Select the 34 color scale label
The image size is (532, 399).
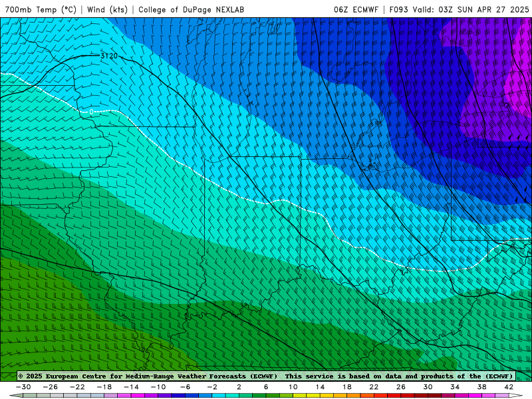click(455, 387)
